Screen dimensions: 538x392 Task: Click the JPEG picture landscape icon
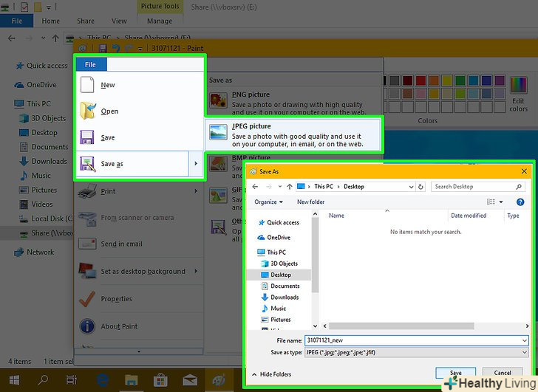tap(218, 133)
